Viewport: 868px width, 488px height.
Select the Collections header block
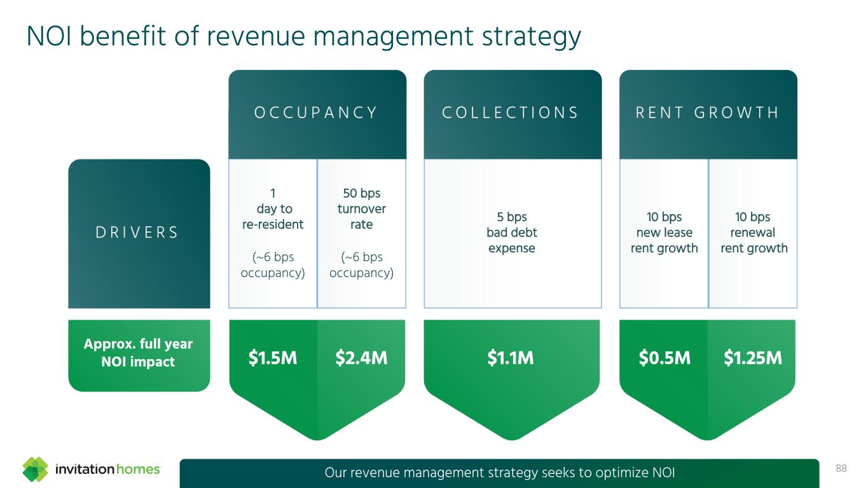click(x=512, y=114)
